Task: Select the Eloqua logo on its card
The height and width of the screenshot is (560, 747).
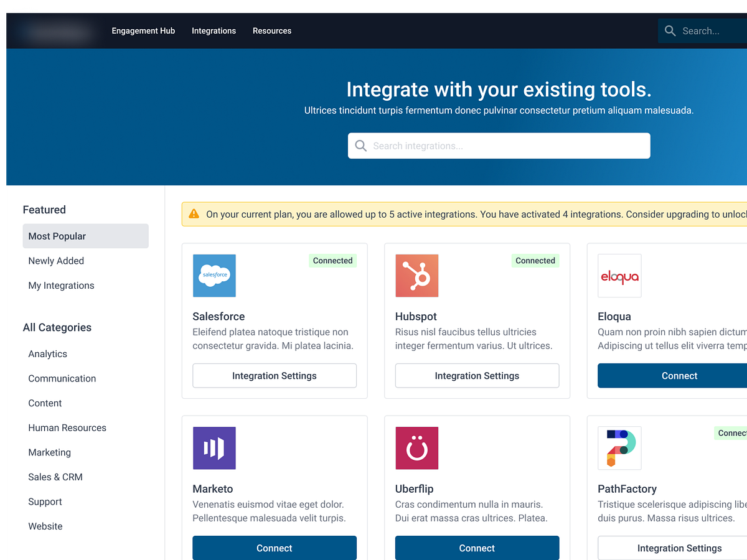Action: click(x=619, y=276)
